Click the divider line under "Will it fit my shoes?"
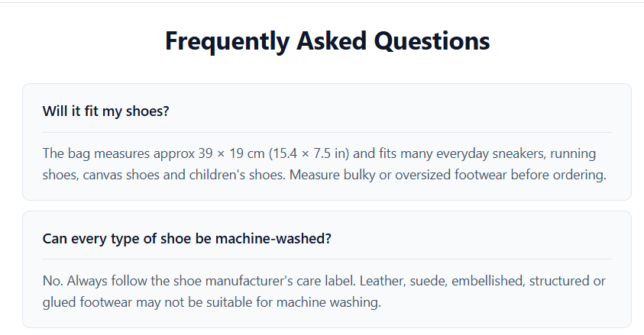 point(327,133)
